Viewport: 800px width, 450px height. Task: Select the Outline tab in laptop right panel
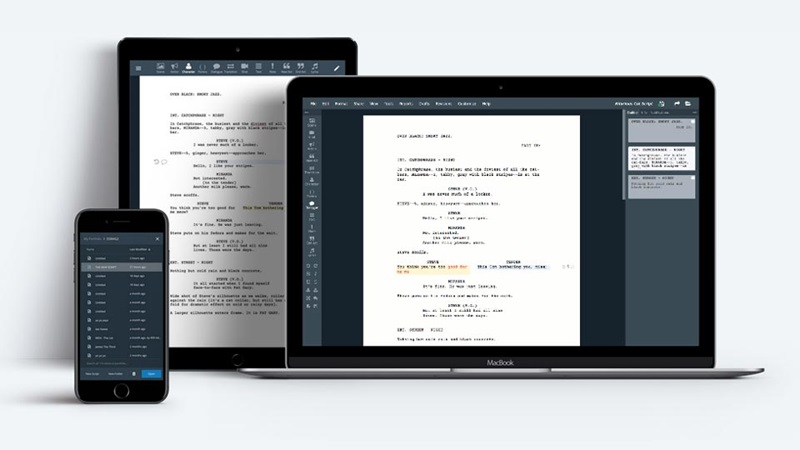(632, 112)
